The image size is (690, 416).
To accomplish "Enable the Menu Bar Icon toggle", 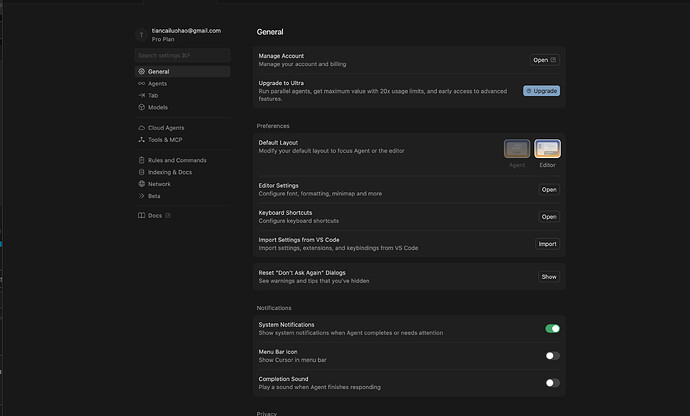I will point(552,355).
